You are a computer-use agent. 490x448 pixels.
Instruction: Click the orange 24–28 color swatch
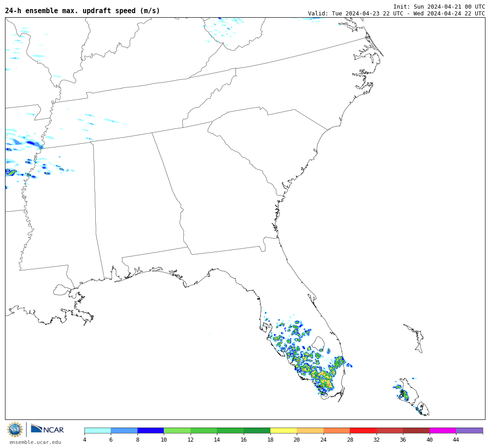pyautogui.click(x=337, y=430)
